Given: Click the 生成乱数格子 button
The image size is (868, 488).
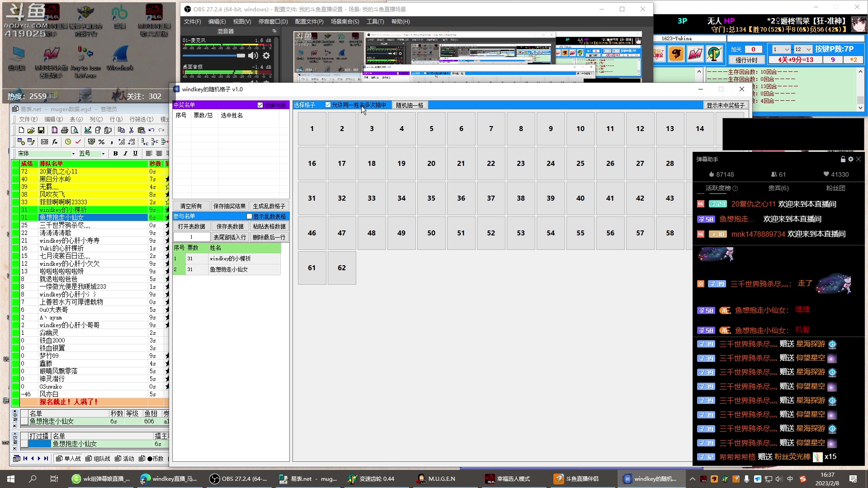Looking at the screenshot, I should pyautogui.click(x=269, y=206).
